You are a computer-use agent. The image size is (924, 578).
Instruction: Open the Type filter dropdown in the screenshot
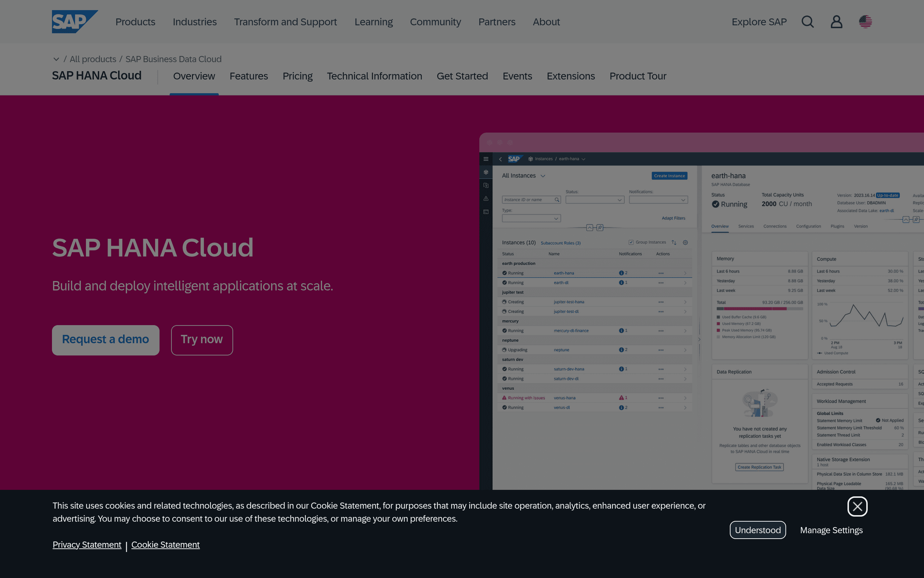point(531,218)
